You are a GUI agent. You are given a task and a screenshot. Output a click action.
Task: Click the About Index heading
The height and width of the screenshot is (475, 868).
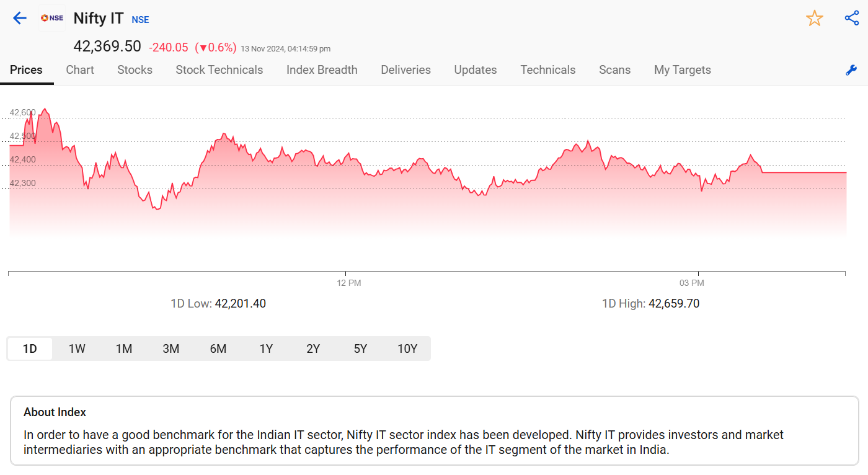(55, 412)
